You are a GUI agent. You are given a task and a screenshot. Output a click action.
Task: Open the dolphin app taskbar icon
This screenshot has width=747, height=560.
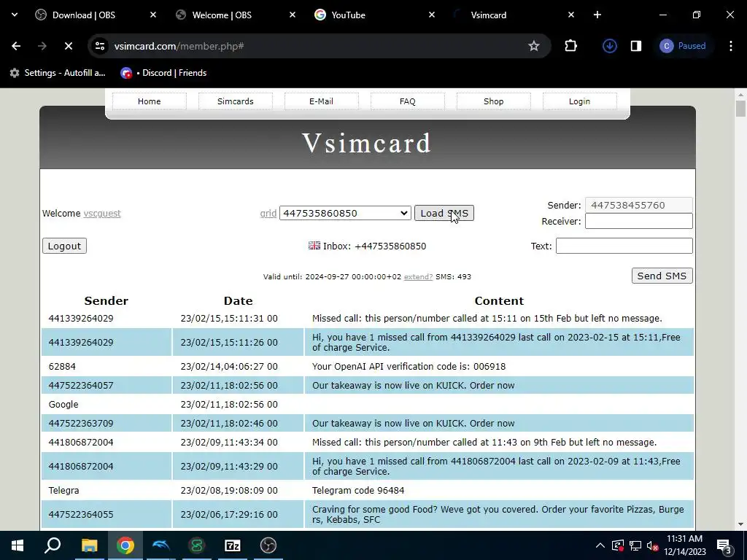click(x=161, y=545)
